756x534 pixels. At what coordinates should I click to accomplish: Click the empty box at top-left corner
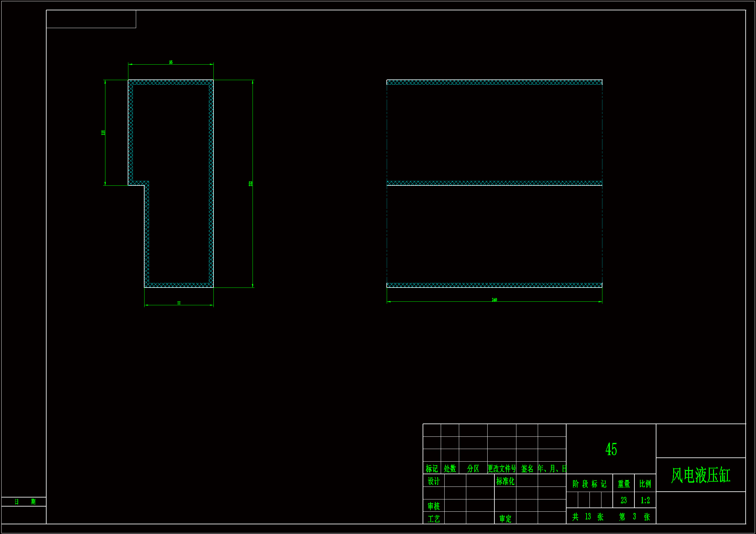click(91, 19)
